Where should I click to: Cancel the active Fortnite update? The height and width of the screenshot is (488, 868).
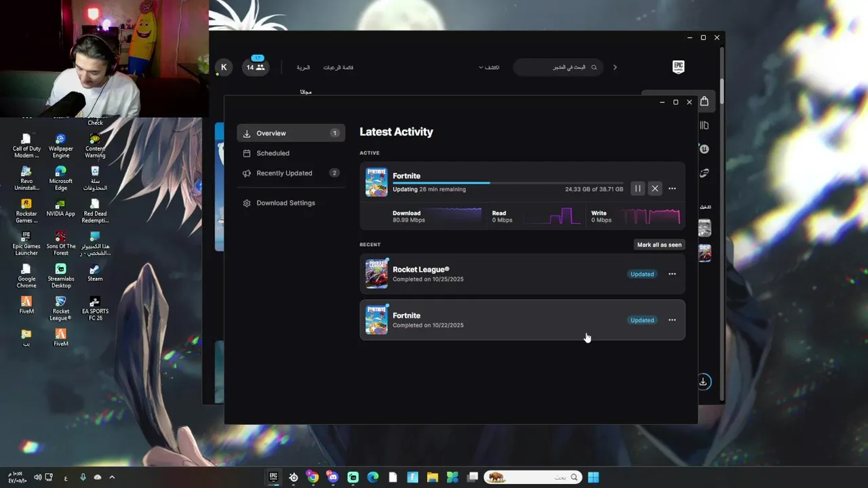[x=655, y=188]
